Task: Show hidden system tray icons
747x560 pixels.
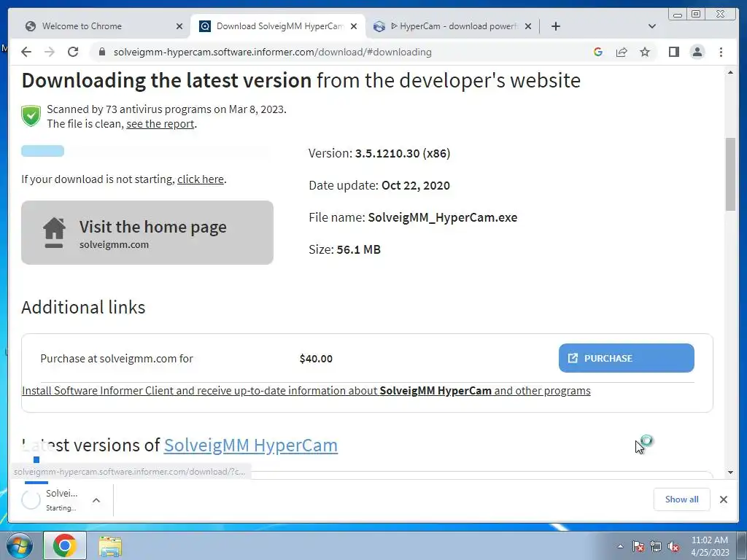Action: [620, 546]
